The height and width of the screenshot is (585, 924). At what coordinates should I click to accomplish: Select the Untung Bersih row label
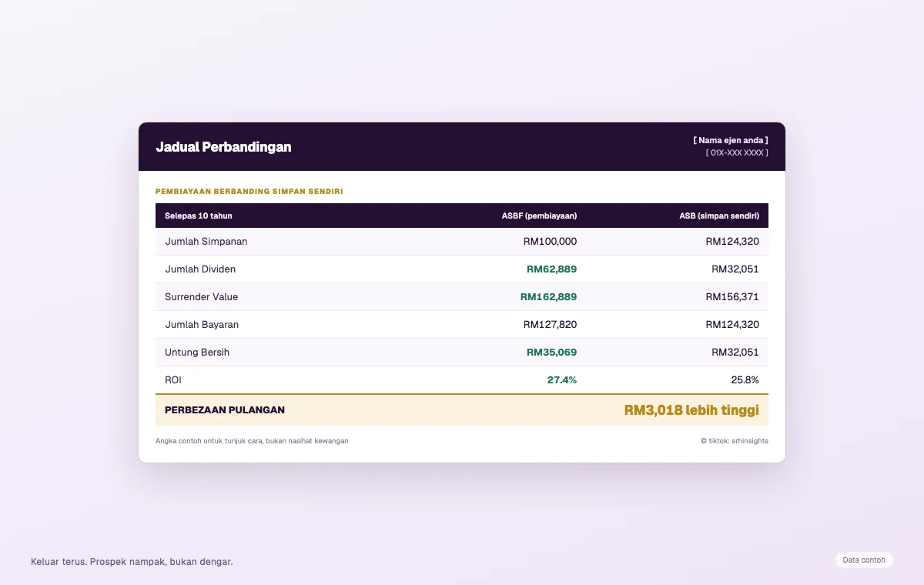197,352
